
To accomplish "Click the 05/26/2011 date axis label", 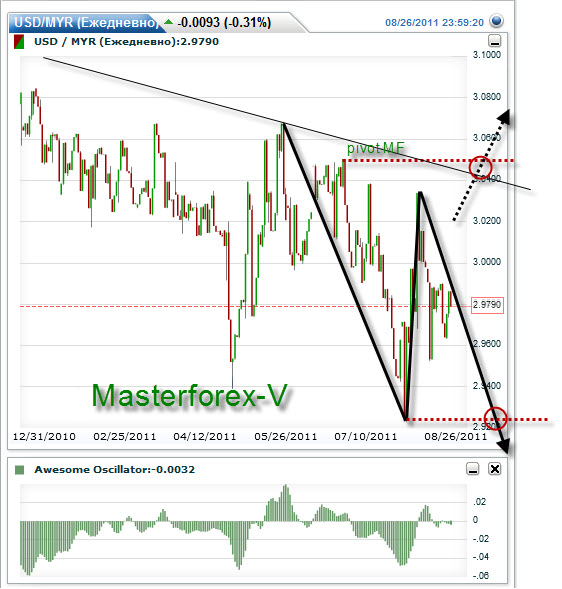I will tap(286, 436).
